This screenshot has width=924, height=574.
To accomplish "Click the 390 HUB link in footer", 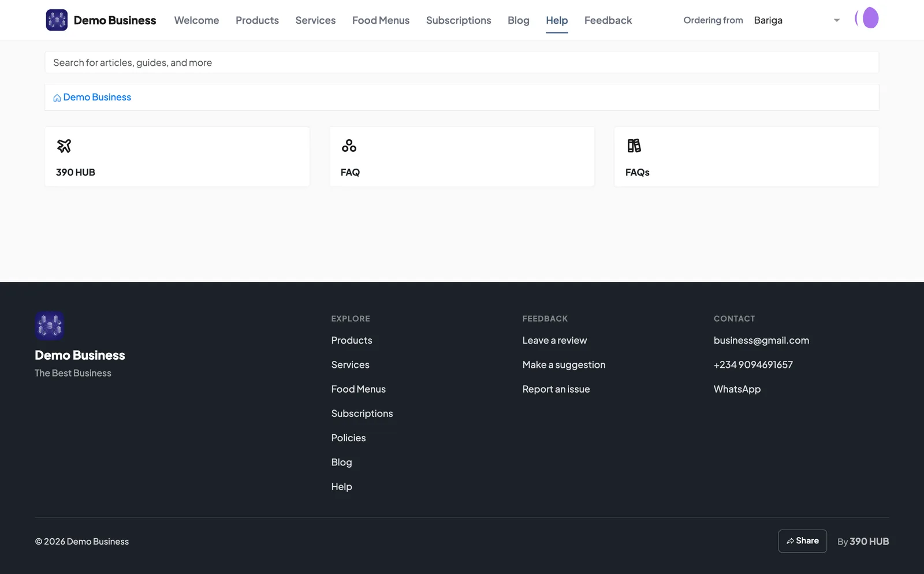I will click(x=869, y=542).
